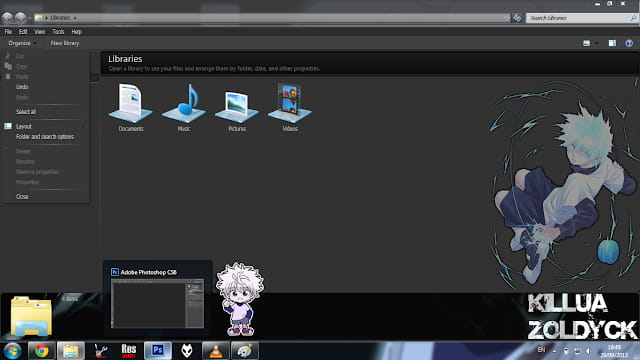Open the Documents library
Image resolution: width=640 pixels, height=360 pixels.
pyautogui.click(x=131, y=107)
